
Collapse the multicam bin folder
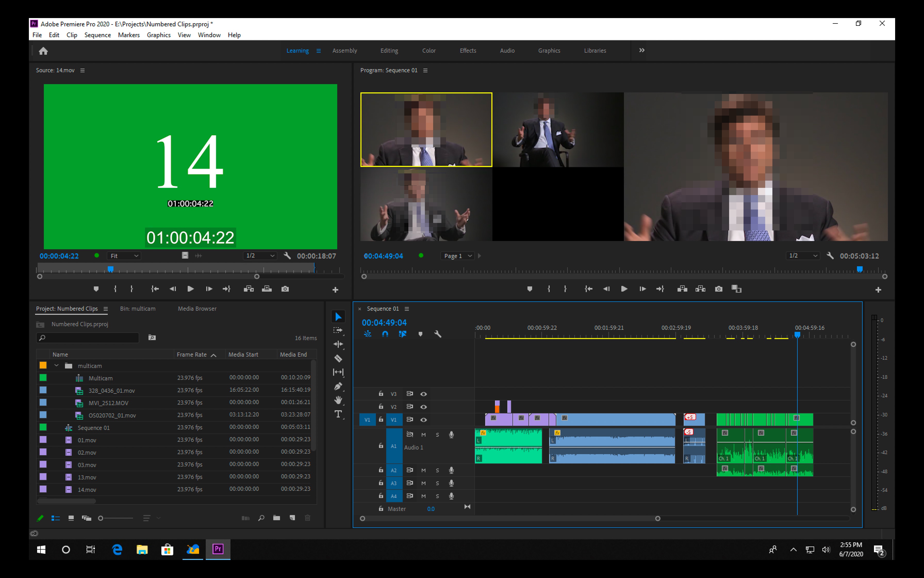[56, 365]
